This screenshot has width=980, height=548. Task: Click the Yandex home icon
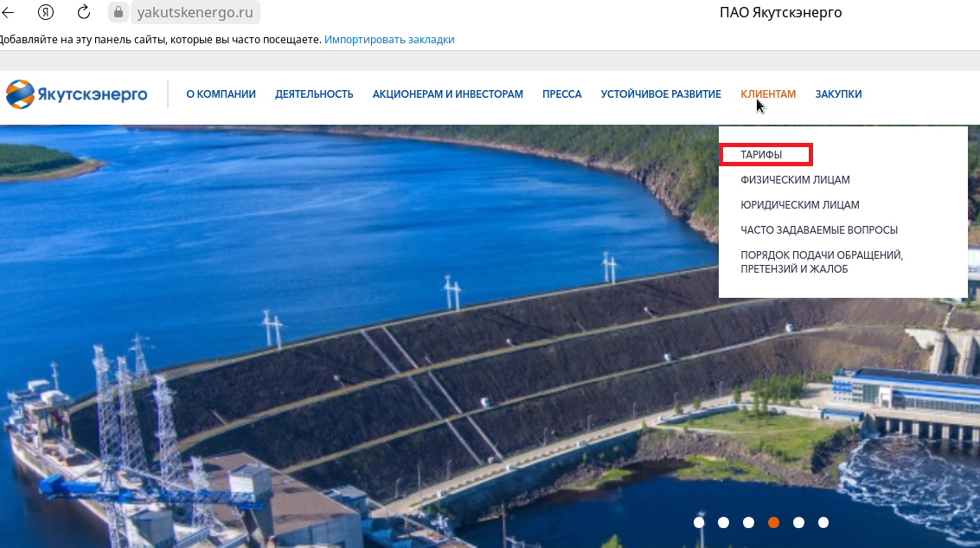pos(46,12)
